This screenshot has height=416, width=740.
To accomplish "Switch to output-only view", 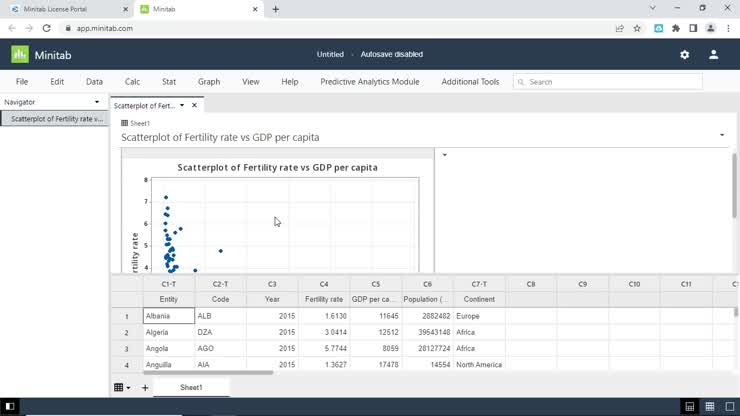I will [x=728, y=406].
